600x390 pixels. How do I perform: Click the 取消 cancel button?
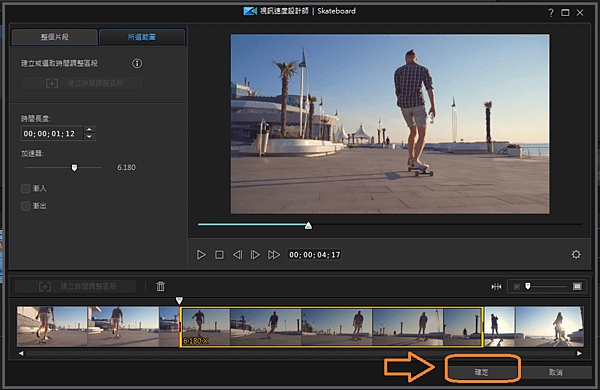coord(556,372)
